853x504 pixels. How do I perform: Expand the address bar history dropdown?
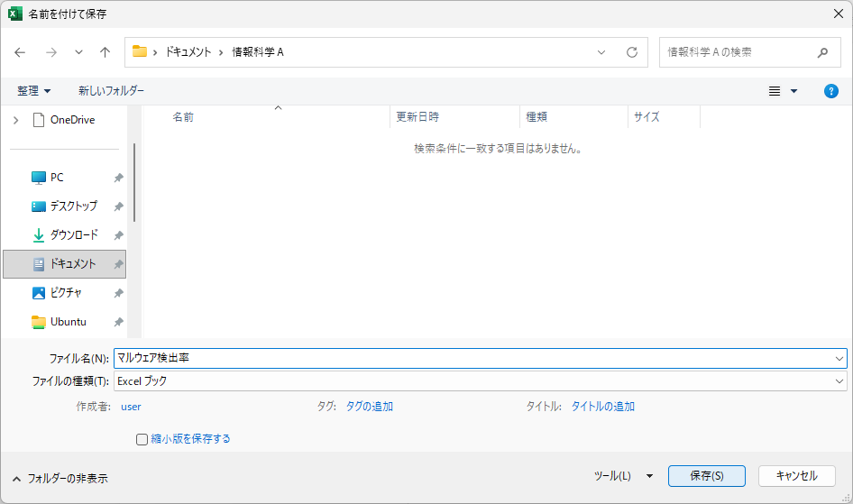click(x=601, y=52)
